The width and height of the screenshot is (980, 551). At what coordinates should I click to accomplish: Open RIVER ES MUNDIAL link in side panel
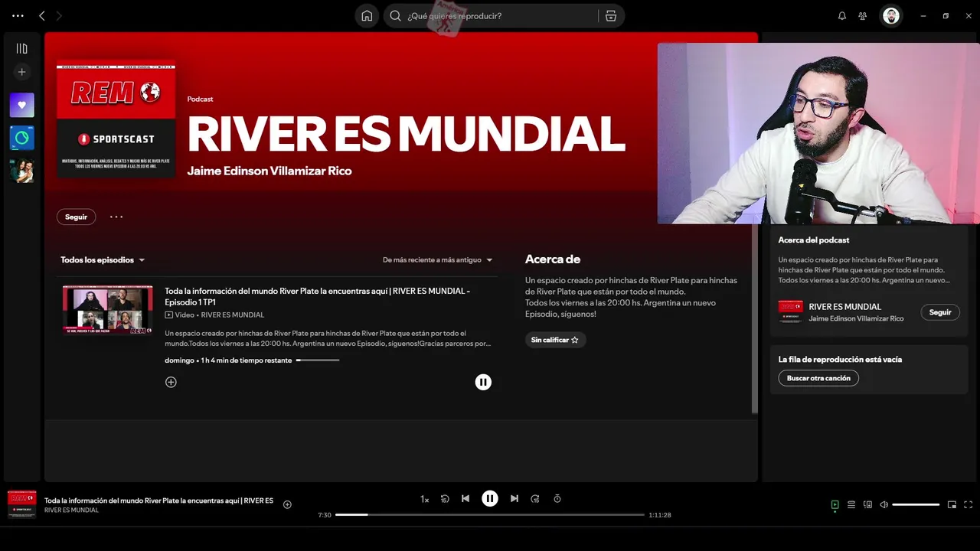tap(844, 307)
